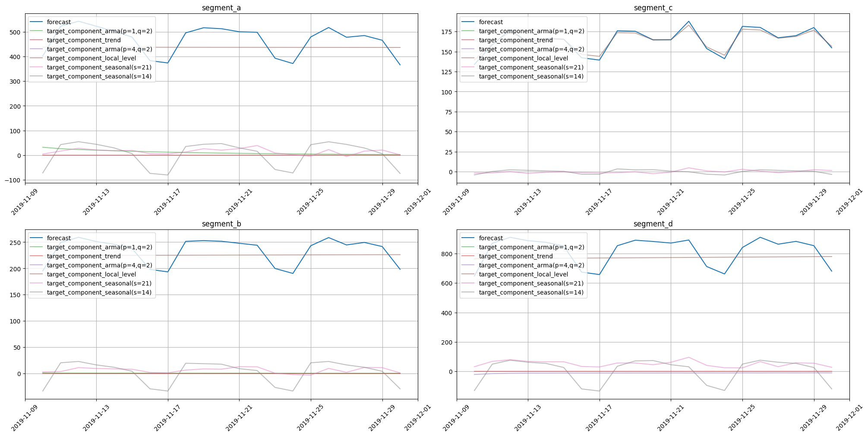Select 'target_component_seasonal(s=14)' legend label in segment_c
Screen dimensions: 868x436
point(531,76)
